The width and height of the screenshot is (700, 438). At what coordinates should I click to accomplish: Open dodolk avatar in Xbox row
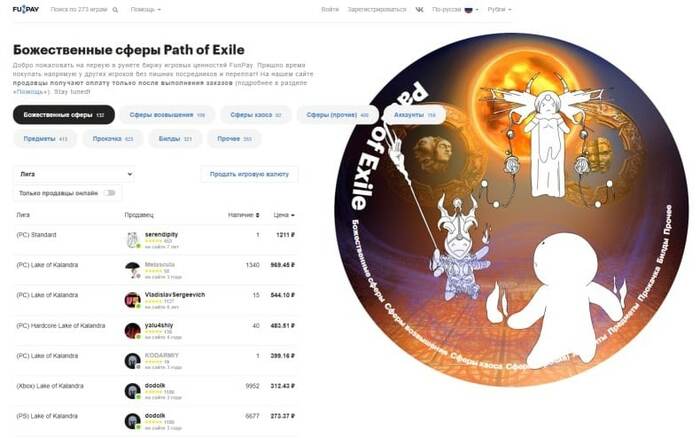[x=133, y=391]
